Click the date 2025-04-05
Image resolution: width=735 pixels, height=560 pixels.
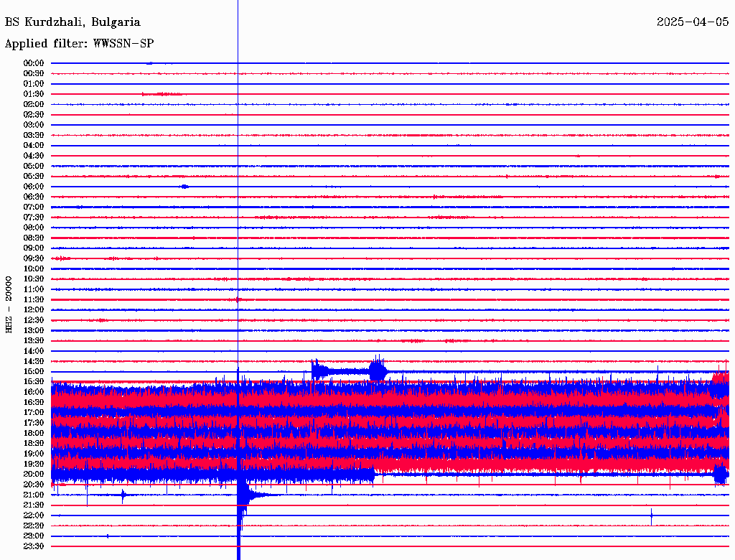pyautogui.click(x=693, y=22)
